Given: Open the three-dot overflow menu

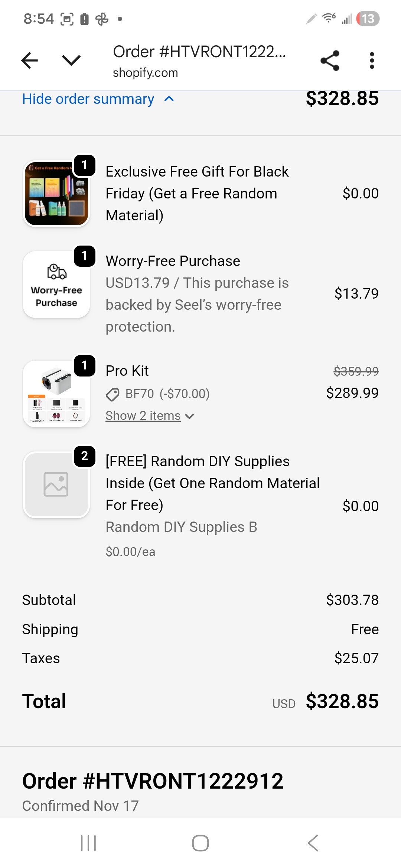Looking at the screenshot, I should [372, 60].
